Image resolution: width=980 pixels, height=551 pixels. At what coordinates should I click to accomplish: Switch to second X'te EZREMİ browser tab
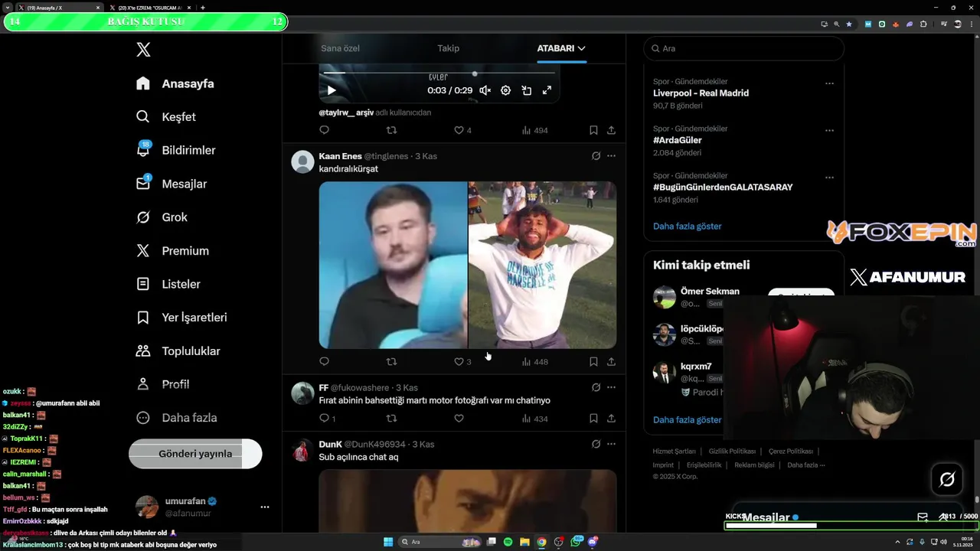tap(149, 8)
